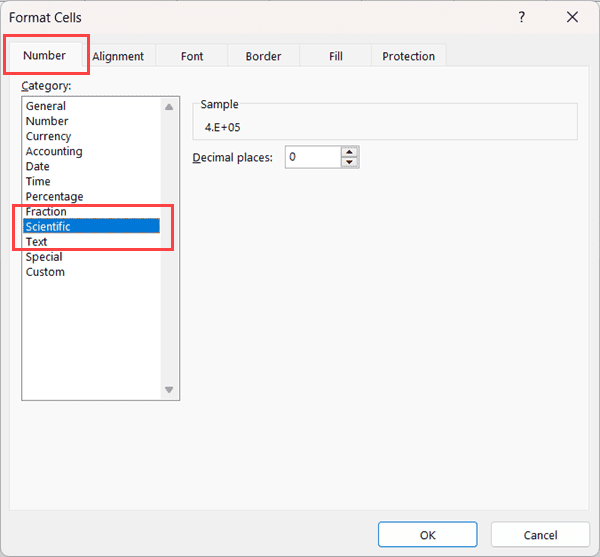Image resolution: width=600 pixels, height=557 pixels.
Task: Open the Fill tab
Action: [336, 57]
